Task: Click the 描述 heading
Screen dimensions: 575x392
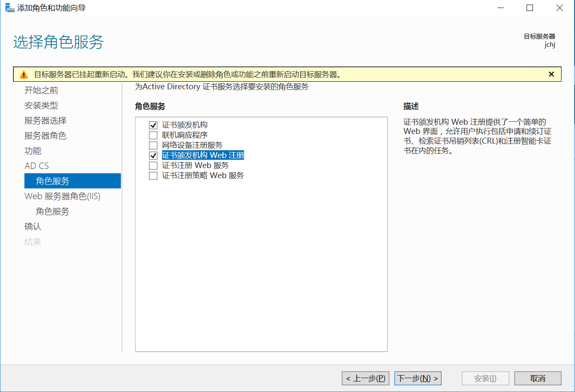Action: pos(411,106)
